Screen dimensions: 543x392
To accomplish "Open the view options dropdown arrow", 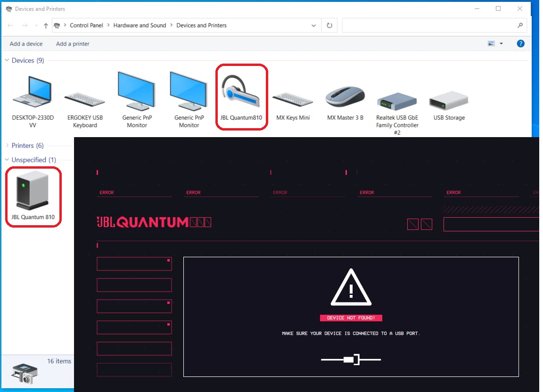I will coord(501,44).
